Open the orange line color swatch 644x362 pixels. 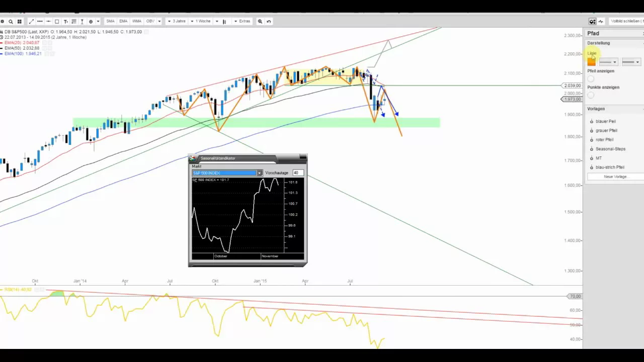click(591, 61)
